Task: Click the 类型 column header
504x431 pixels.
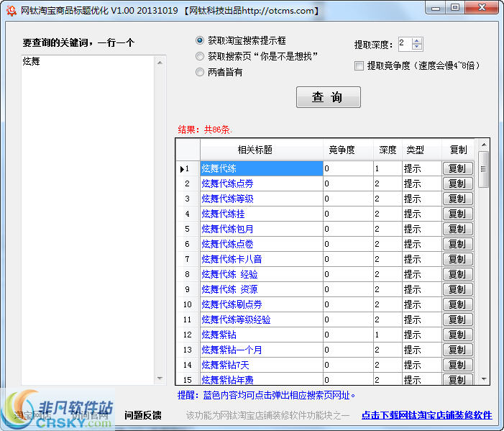Action: [x=422, y=150]
